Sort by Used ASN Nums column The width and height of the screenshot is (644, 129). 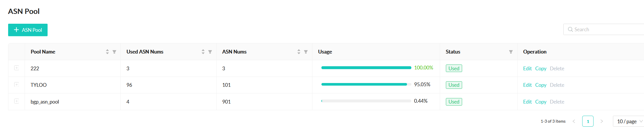tap(203, 52)
